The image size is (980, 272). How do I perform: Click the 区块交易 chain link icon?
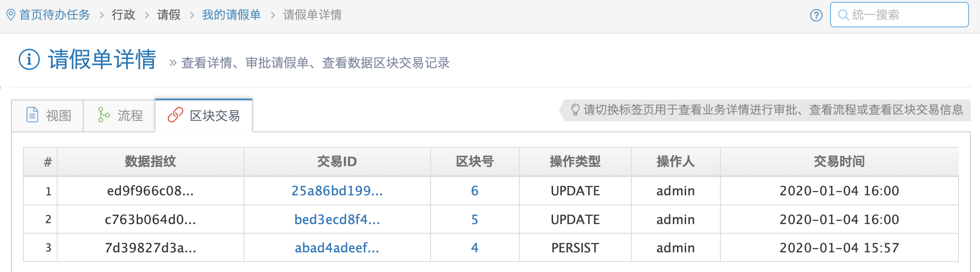tap(176, 115)
